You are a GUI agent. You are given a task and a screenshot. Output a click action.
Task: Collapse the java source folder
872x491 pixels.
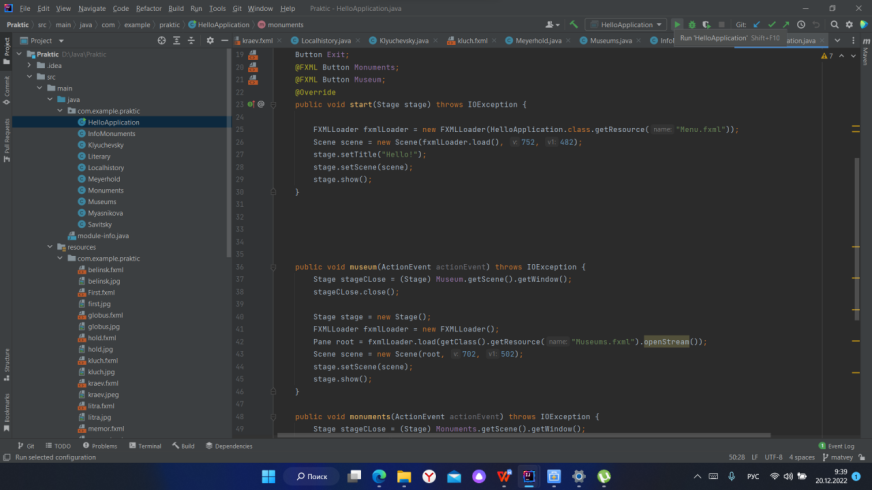tap(50, 100)
